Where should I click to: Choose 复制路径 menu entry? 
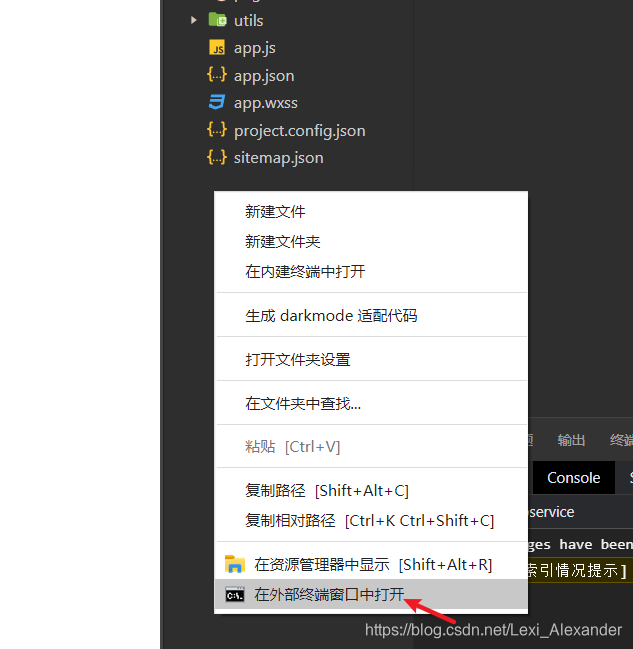click(x=371, y=490)
